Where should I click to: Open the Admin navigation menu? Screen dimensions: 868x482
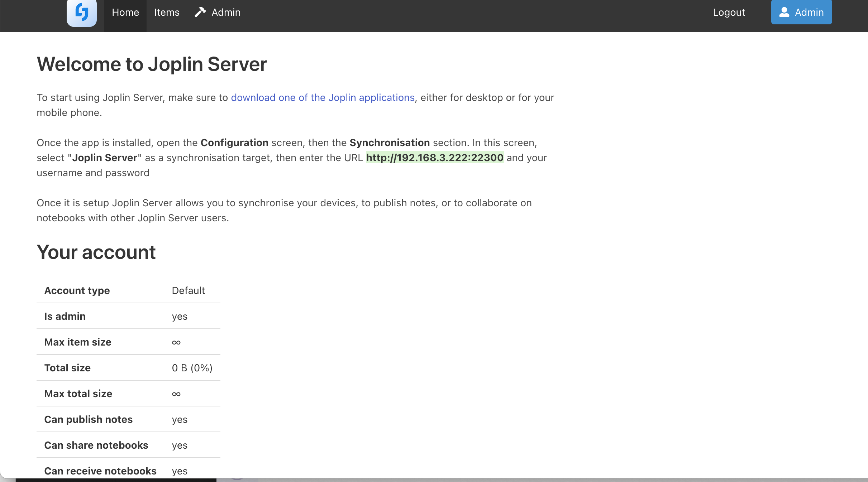pos(218,13)
